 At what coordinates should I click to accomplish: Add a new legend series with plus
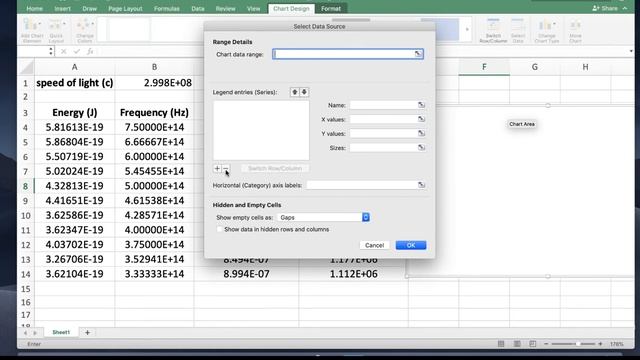[217, 168]
